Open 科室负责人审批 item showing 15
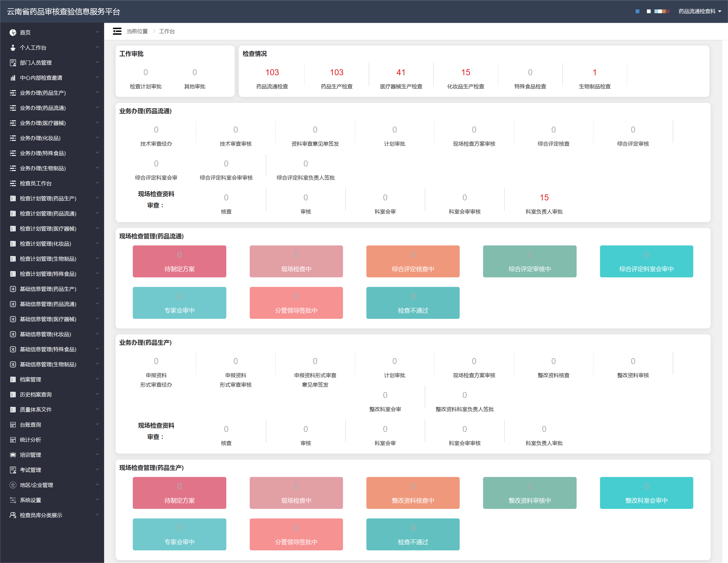Viewport: 728px width, 563px height. [544, 204]
